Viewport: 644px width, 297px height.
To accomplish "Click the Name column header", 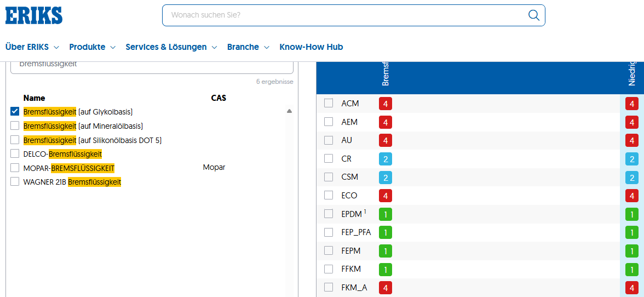I will pyautogui.click(x=34, y=98).
